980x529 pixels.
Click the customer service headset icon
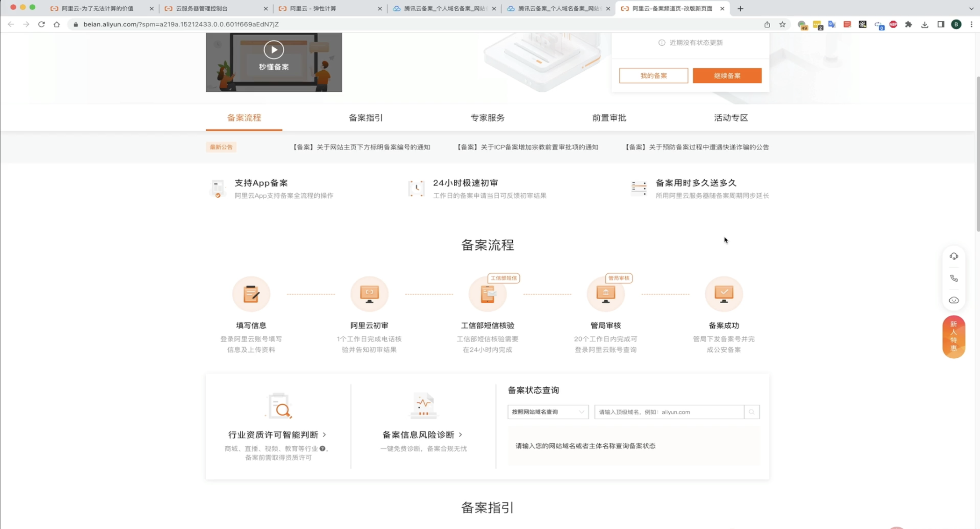(x=953, y=256)
